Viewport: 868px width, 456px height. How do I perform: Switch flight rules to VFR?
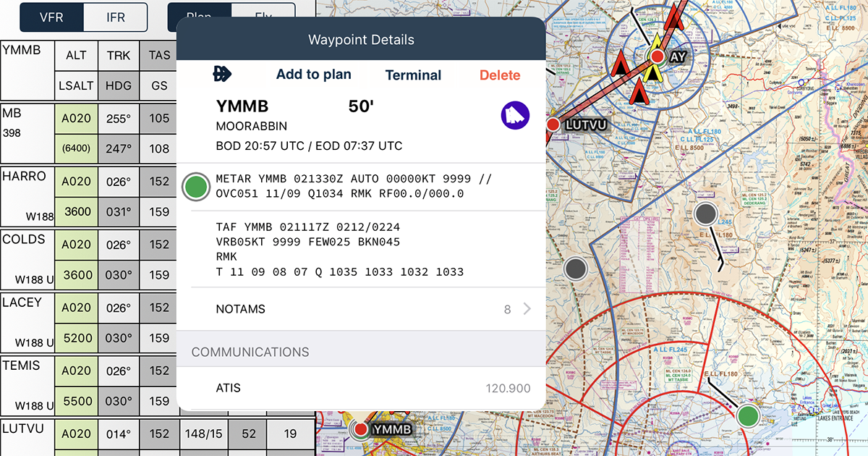click(52, 17)
